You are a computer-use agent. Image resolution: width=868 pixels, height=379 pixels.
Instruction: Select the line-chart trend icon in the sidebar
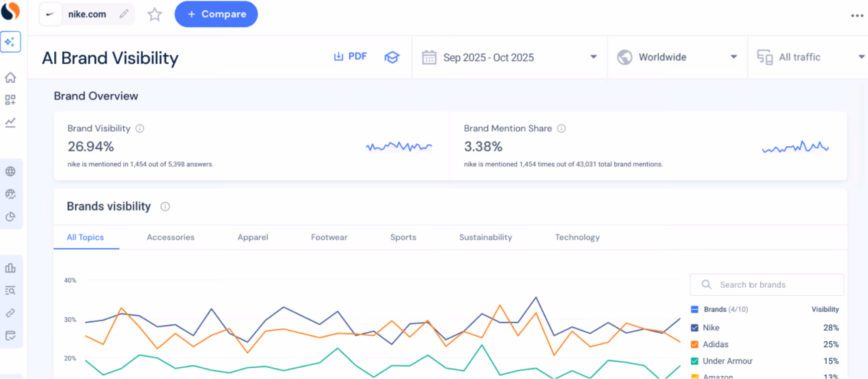pos(10,122)
